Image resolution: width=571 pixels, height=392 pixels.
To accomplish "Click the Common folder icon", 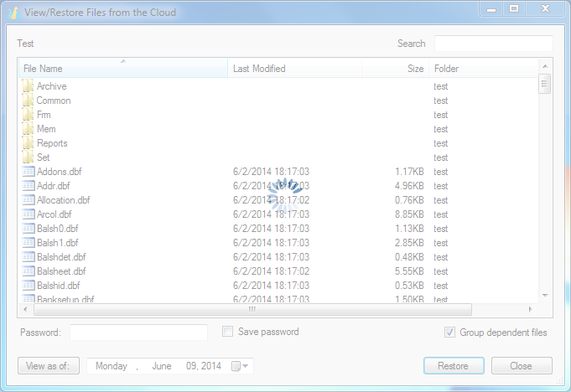I will [x=28, y=101].
